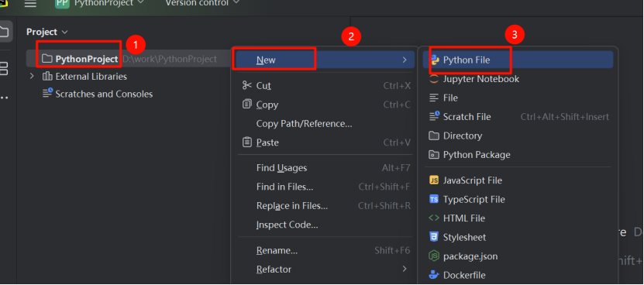Select Find in Files... entry
644x285 pixels.
pos(325,187)
